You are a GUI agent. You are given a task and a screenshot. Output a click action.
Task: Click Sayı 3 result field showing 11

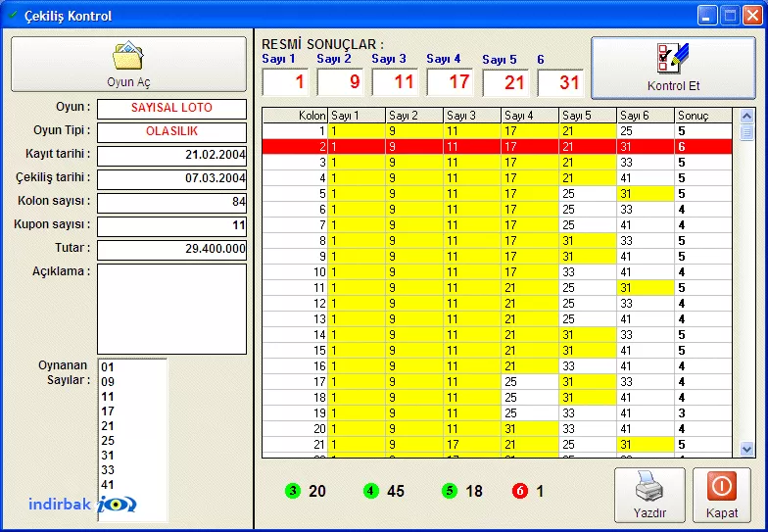[396, 82]
